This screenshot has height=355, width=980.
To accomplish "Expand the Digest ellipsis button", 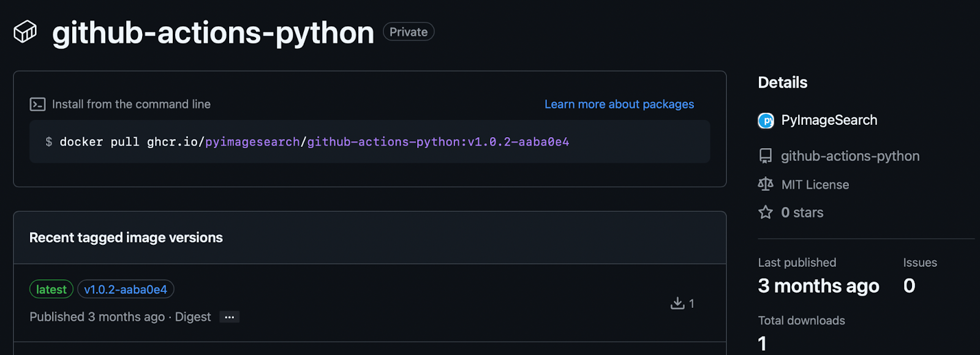I will pos(229,317).
